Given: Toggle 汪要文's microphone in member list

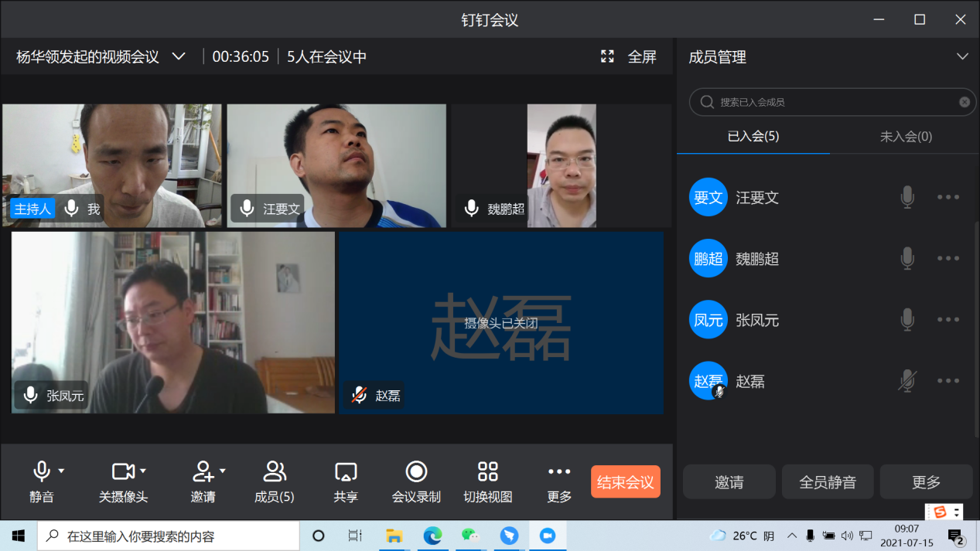Looking at the screenshot, I should click(907, 197).
